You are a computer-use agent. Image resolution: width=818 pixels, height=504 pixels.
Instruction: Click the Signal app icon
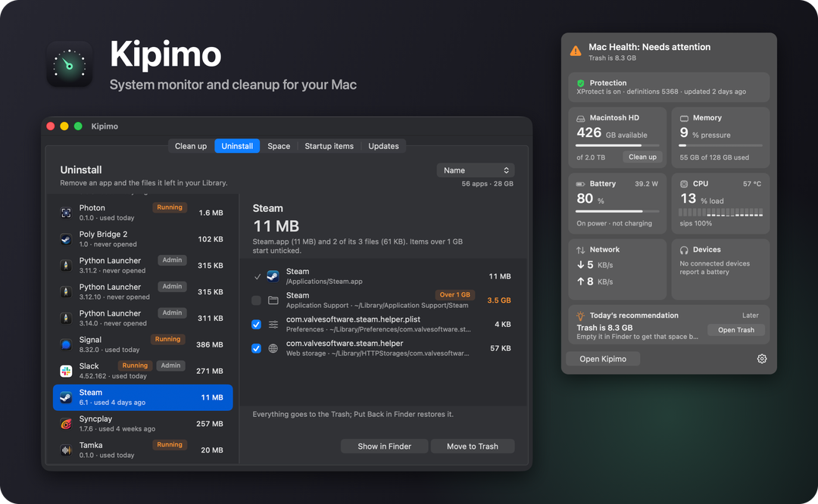[x=66, y=344]
